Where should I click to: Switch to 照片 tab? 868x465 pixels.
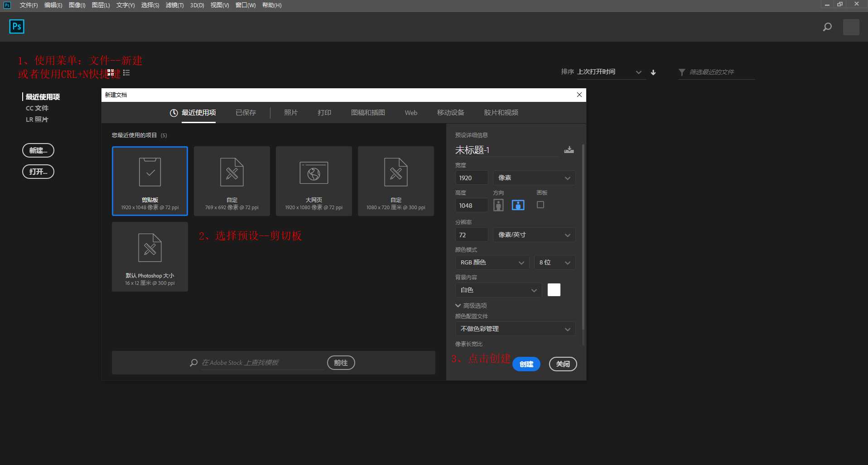[291, 113]
